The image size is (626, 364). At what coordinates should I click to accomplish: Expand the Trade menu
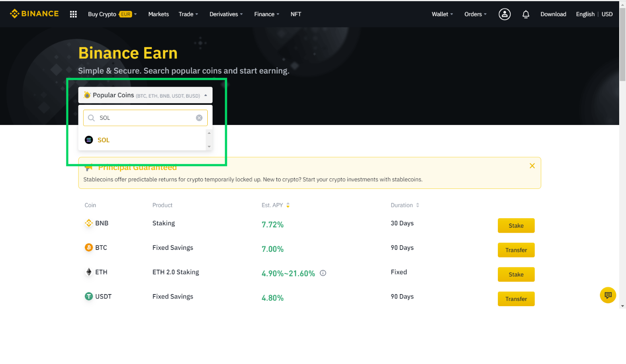pos(188,14)
